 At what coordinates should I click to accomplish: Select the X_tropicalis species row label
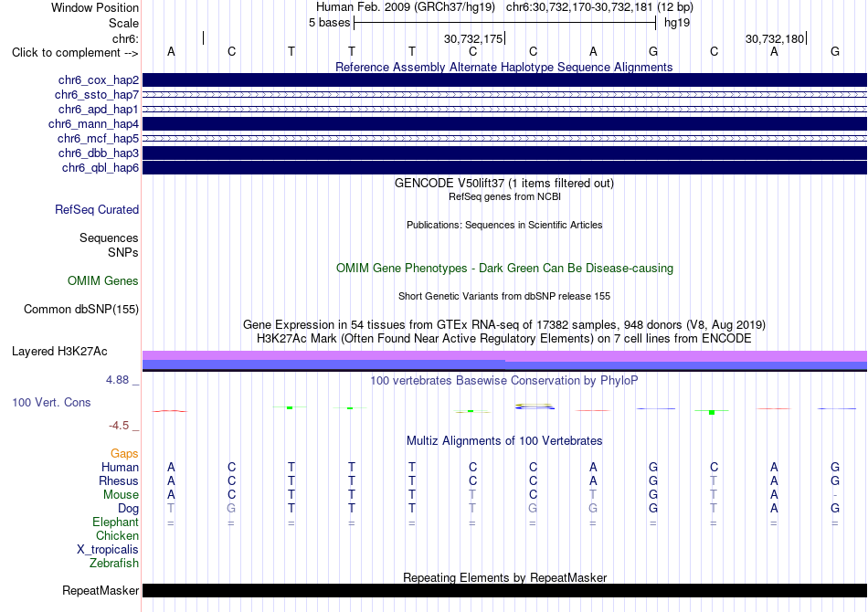(x=108, y=550)
